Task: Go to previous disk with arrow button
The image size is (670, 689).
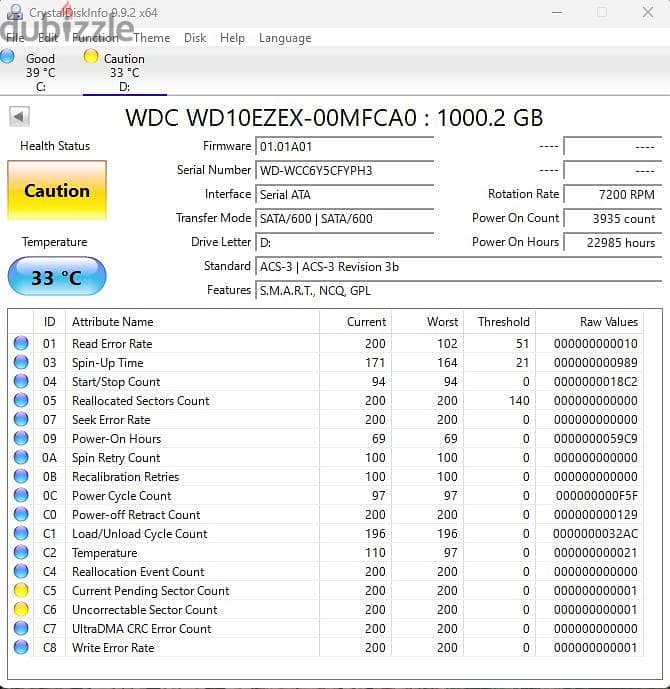Action: 19,117
